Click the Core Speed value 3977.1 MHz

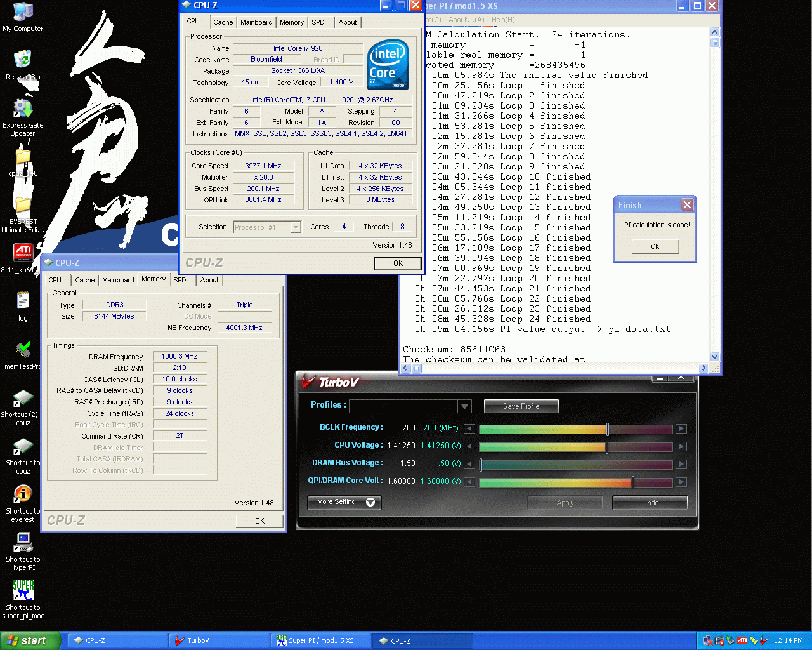(263, 166)
